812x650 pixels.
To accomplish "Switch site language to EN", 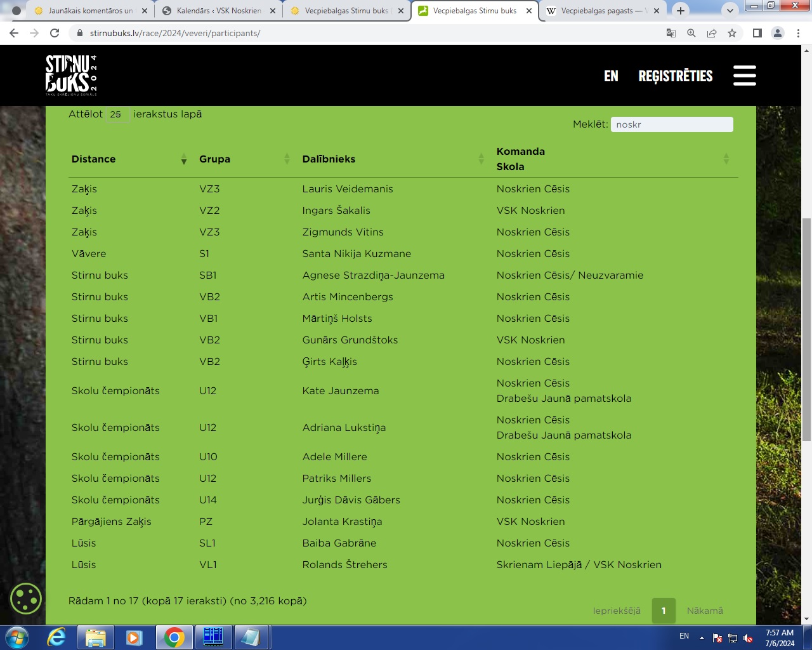I will [611, 76].
